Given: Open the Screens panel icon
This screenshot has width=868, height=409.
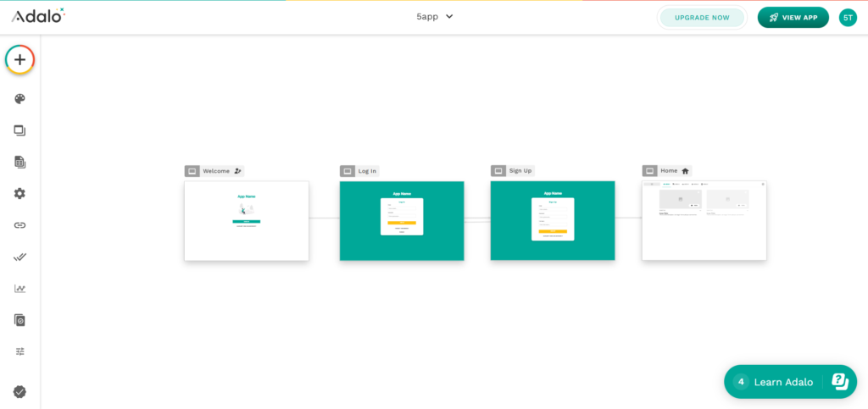Looking at the screenshot, I should pyautogui.click(x=20, y=130).
